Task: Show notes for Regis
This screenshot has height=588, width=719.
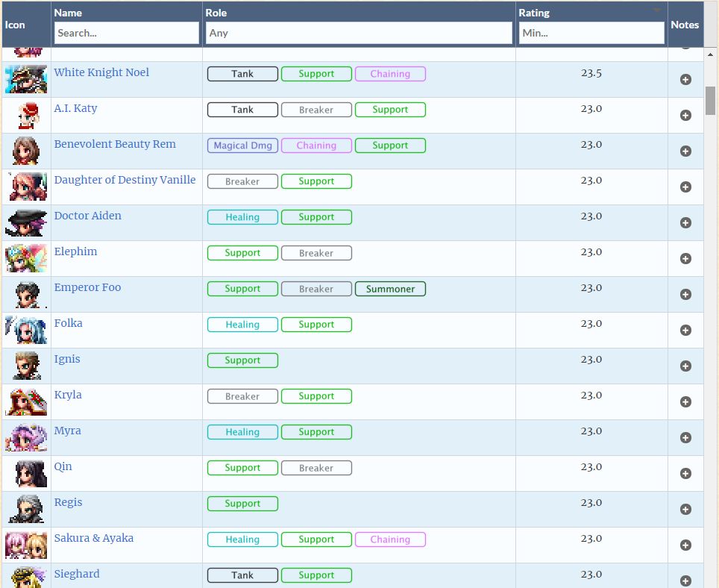Action: [x=685, y=509]
